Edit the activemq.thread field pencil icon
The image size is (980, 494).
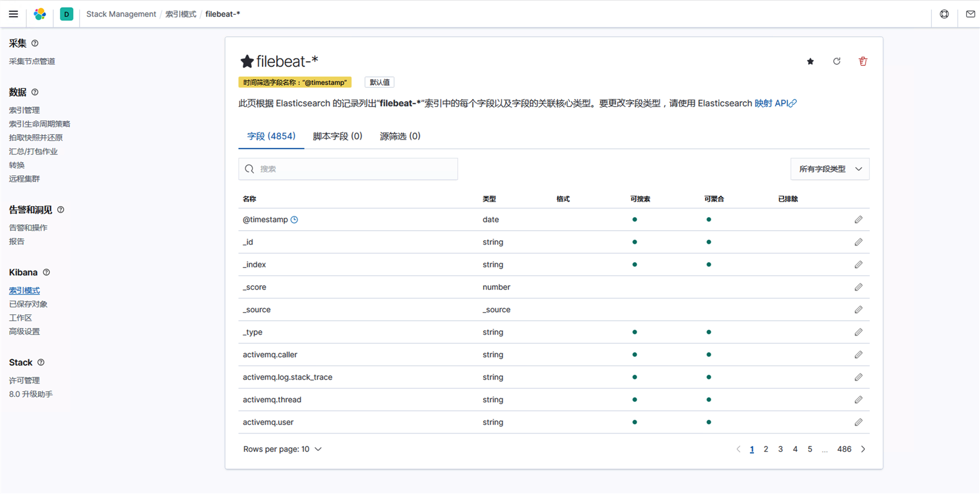pos(859,400)
